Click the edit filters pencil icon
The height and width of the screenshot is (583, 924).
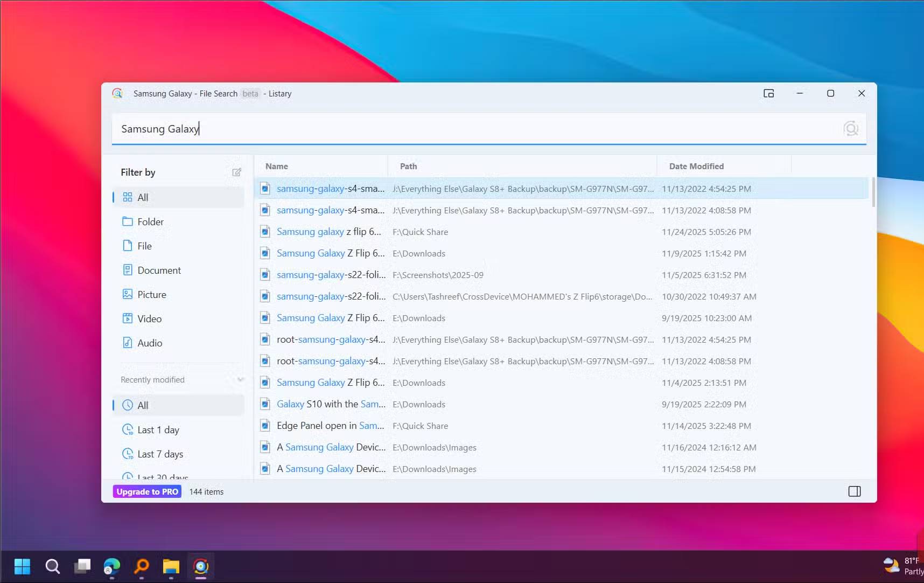[x=236, y=172]
